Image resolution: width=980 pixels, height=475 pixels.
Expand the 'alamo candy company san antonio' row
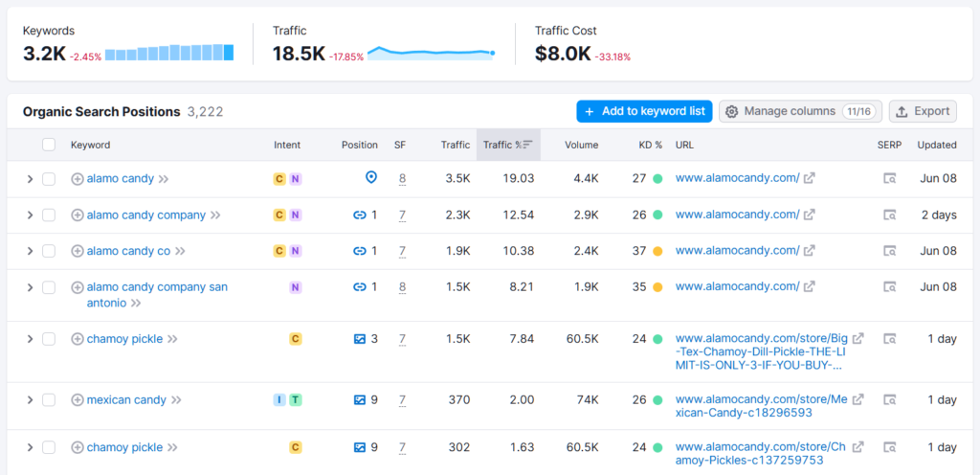(30, 287)
